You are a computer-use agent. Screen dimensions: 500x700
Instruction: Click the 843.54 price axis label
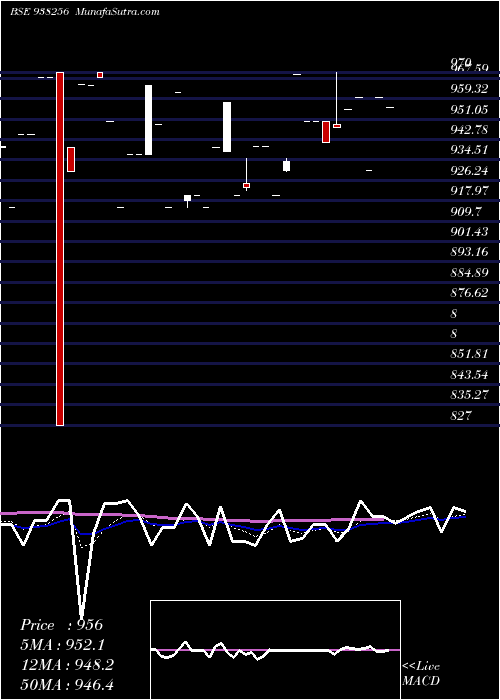[469, 375]
